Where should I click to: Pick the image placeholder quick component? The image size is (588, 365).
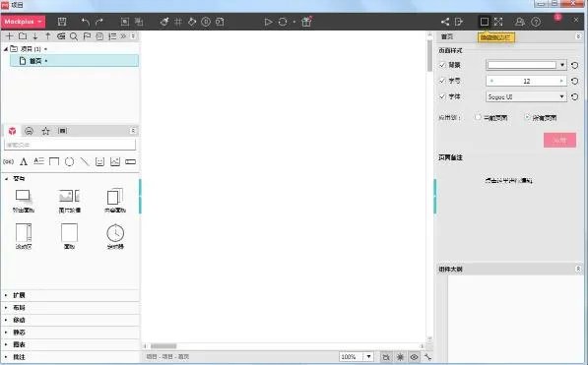point(115,161)
